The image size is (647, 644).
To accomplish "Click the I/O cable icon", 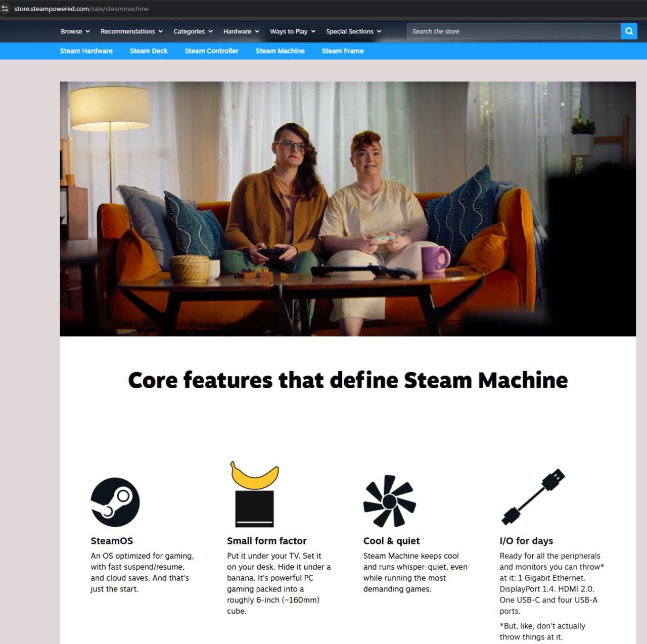I will click(533, 497).
